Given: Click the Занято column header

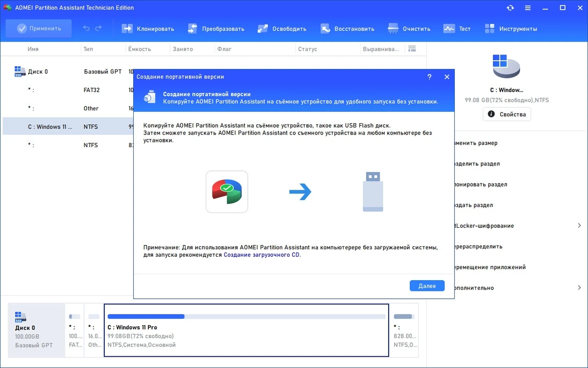Looking at the screenshot, I should [183, 49].
